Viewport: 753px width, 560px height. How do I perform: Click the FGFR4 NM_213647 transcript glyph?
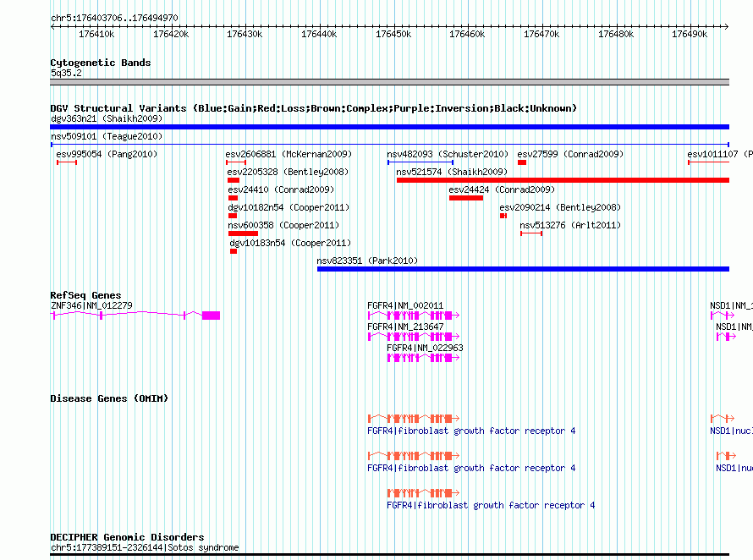point(414,337)
